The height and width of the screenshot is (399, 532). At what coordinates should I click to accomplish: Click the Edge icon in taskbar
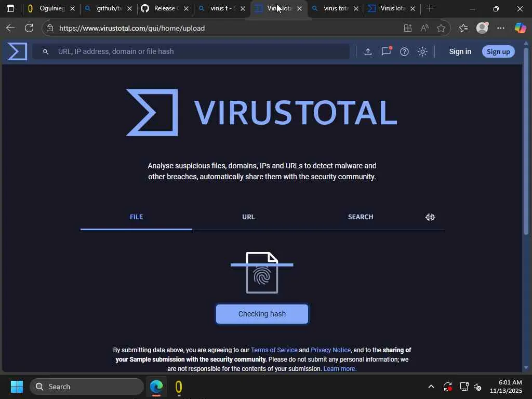point(156,387)
